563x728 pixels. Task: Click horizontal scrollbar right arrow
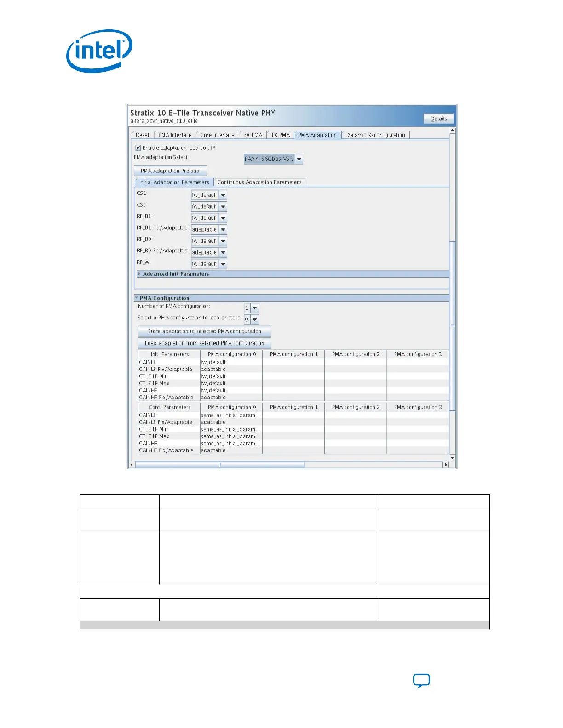click(x=445, y=465)
